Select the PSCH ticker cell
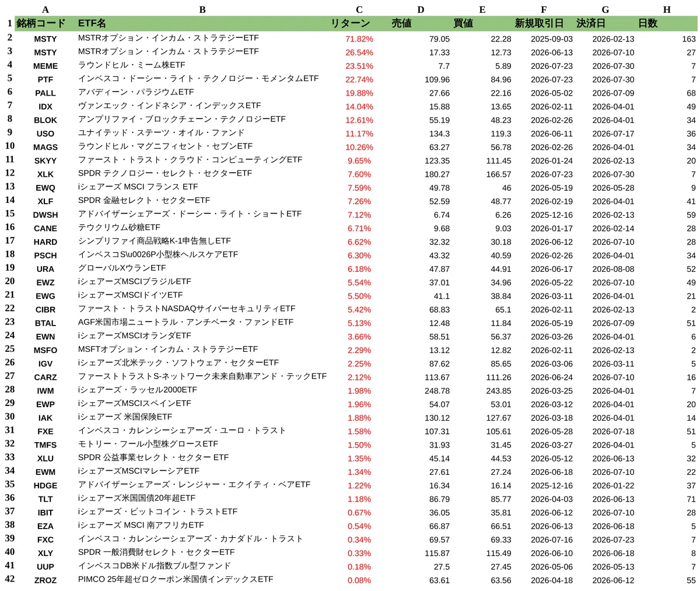700x591 pixels. click(45, 255)
